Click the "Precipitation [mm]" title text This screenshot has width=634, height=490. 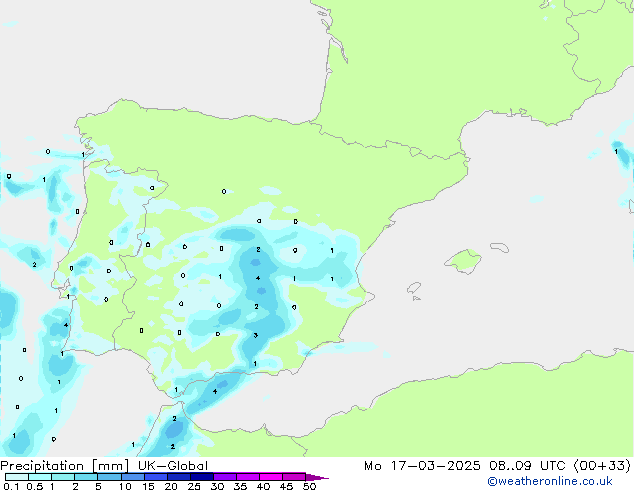click(x=65, y=466)
